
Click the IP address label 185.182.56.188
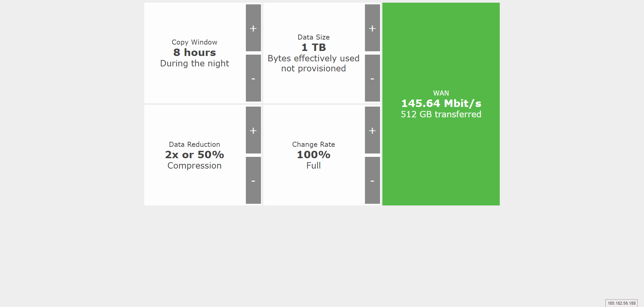(622, 303)
